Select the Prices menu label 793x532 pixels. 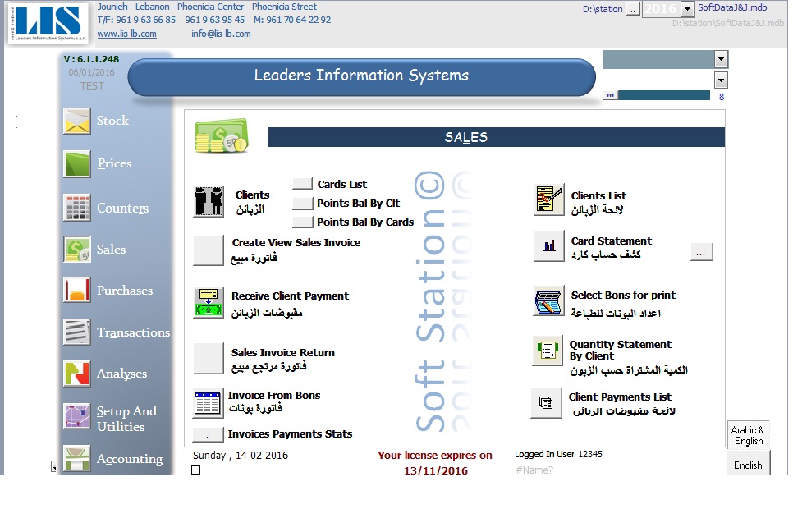point(114,163)
